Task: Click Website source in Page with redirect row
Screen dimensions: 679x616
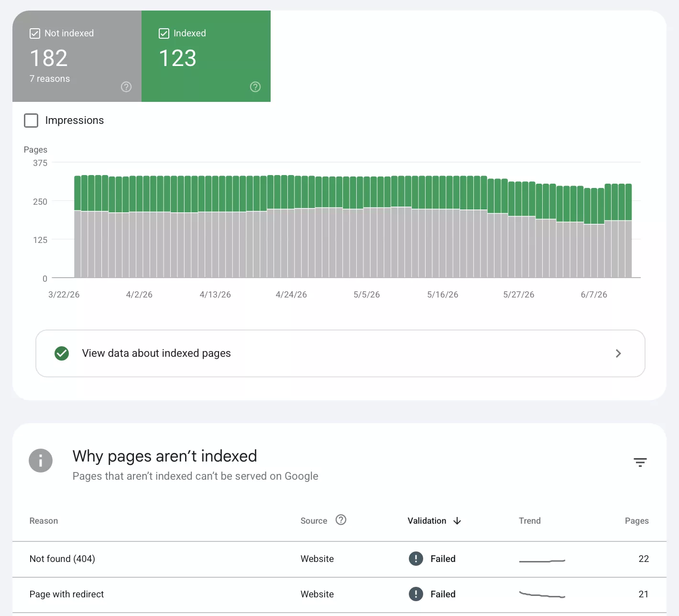Action: (317, 594)
